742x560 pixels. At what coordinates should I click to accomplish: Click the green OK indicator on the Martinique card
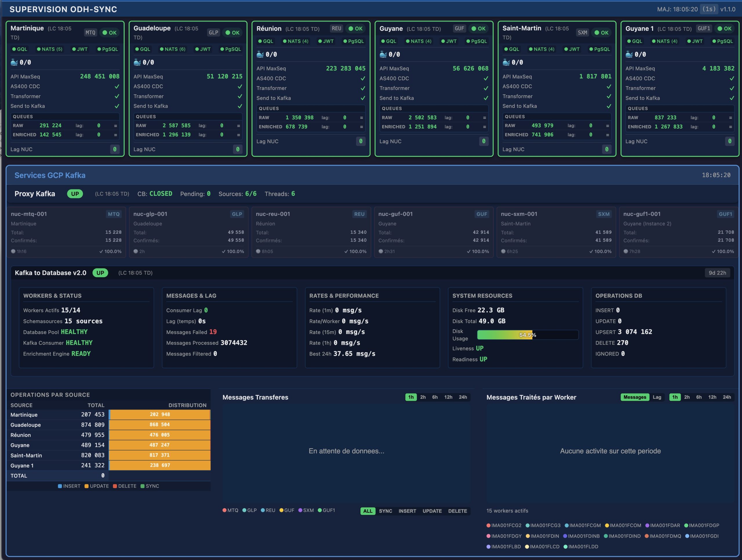click(109, 32)
